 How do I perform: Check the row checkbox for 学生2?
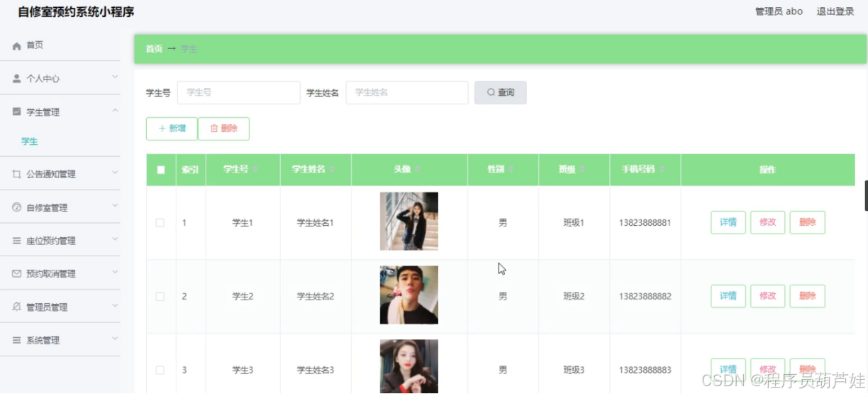160,296
